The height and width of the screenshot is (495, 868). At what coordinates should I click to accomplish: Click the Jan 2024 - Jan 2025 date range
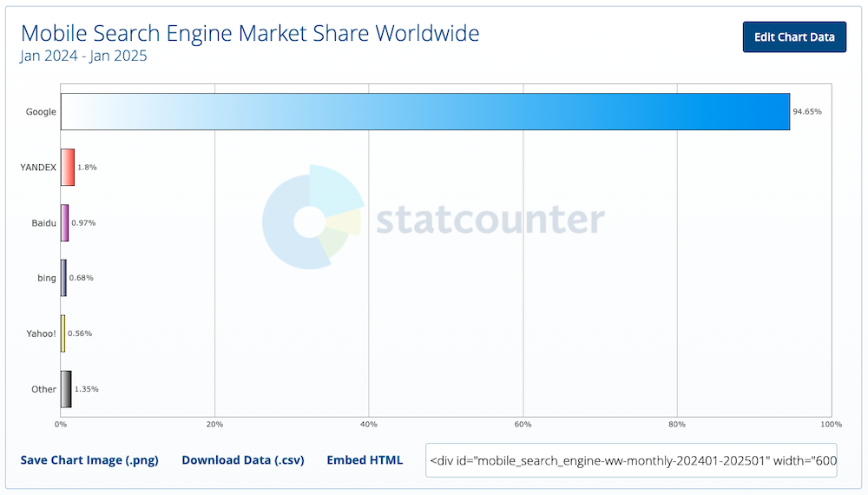coord(83,56)
